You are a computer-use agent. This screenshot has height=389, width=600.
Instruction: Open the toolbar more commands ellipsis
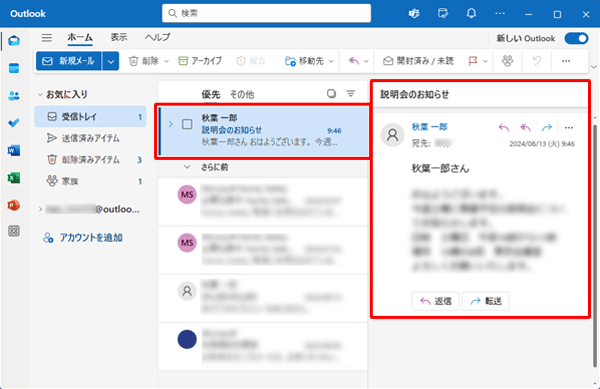566,61
